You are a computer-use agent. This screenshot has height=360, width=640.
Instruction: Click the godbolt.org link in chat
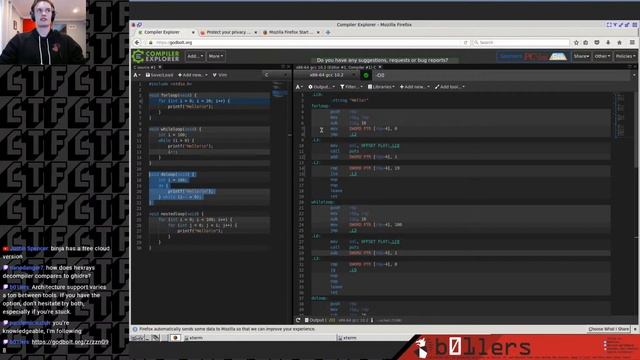point(70,342)
